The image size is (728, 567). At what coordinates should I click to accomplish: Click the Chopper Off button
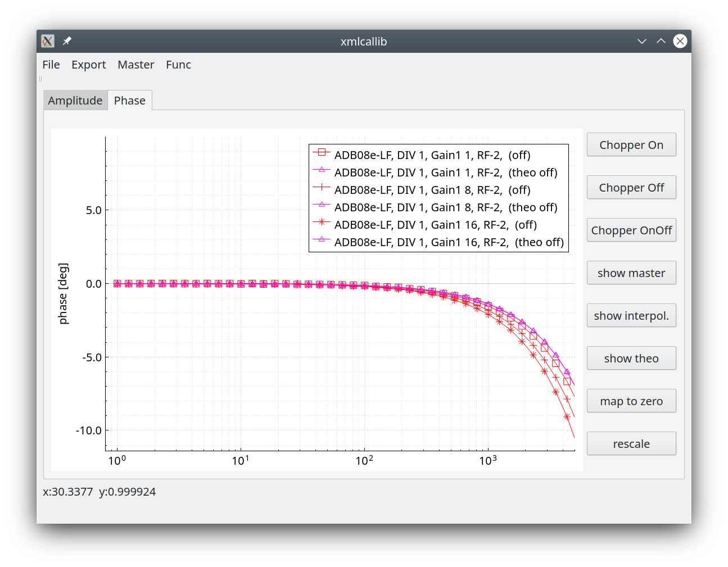631,188
